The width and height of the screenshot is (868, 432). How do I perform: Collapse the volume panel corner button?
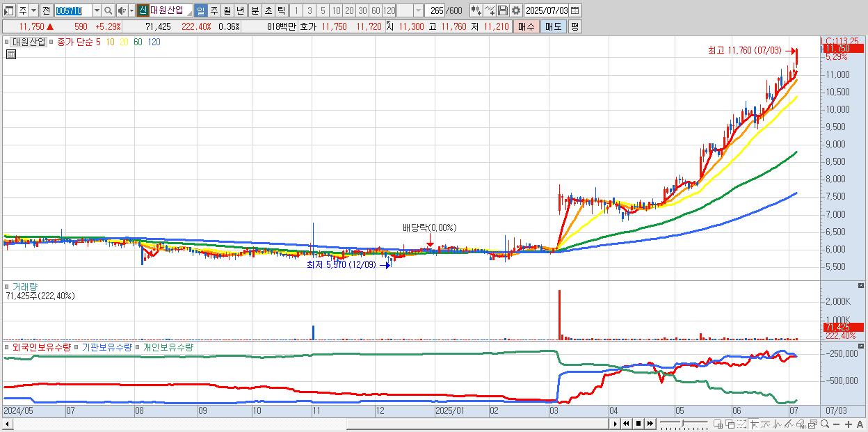click(x=861, y=285)
